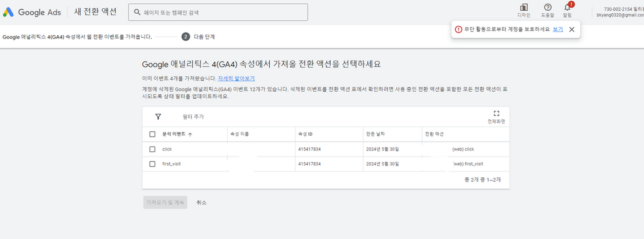Click the 페이지 또는 캠페인 검색 field
The width and height of the screenshot is (644, 239).
tap(218, 13)
